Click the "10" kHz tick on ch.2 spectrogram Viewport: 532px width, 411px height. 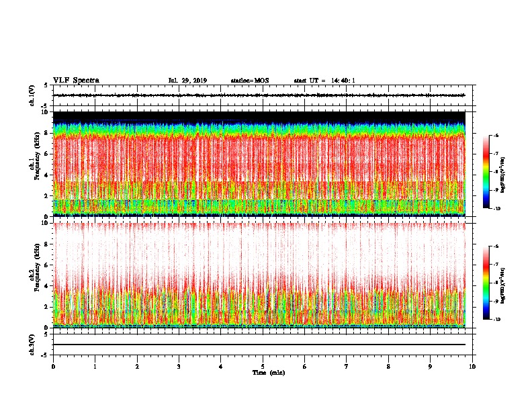(x=46, y=223)
